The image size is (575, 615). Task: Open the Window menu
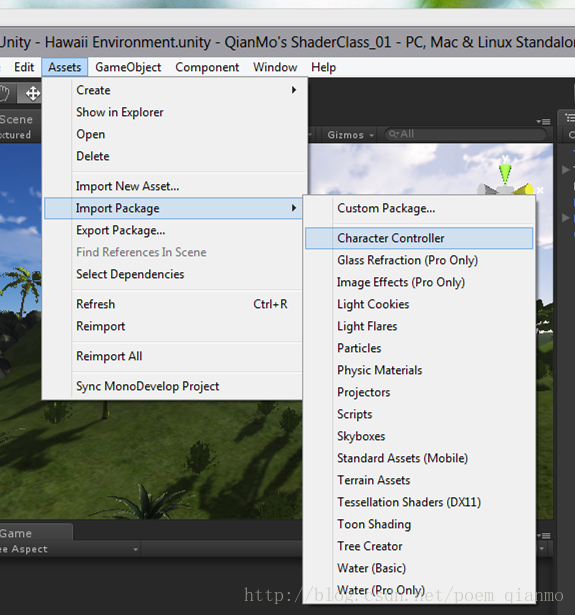click(275, 67)
